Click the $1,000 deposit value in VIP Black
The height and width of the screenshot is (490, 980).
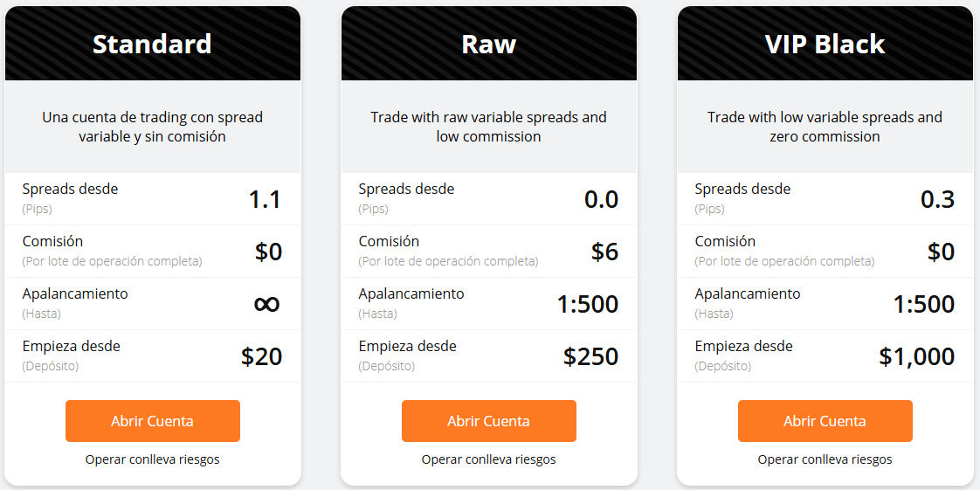point(916,356)
